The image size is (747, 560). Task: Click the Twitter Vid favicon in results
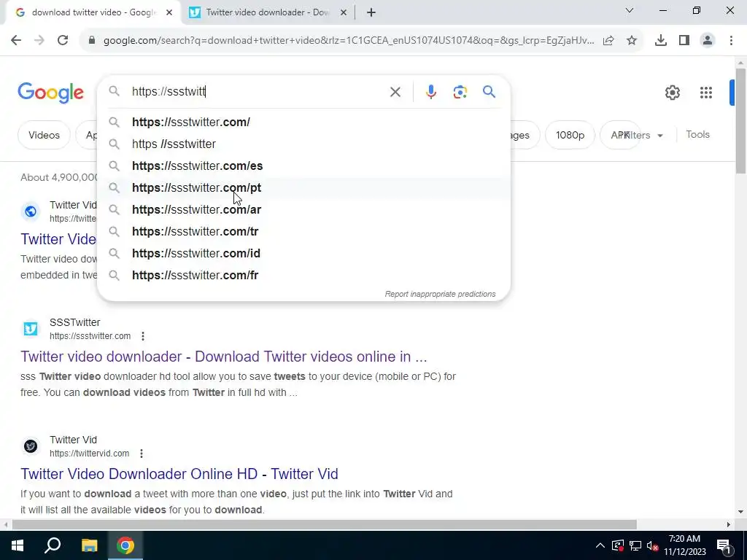[31, 446]
